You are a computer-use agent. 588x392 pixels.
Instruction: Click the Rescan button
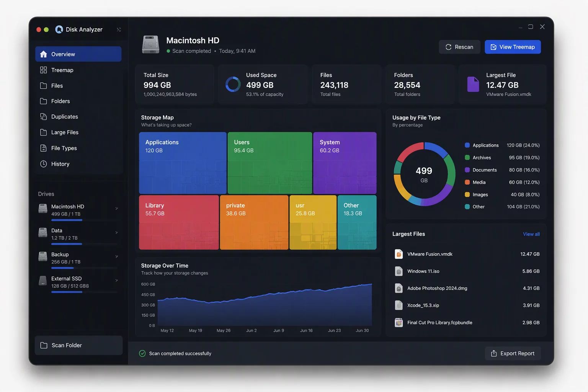pyautogui.click(x=459, y=47)
